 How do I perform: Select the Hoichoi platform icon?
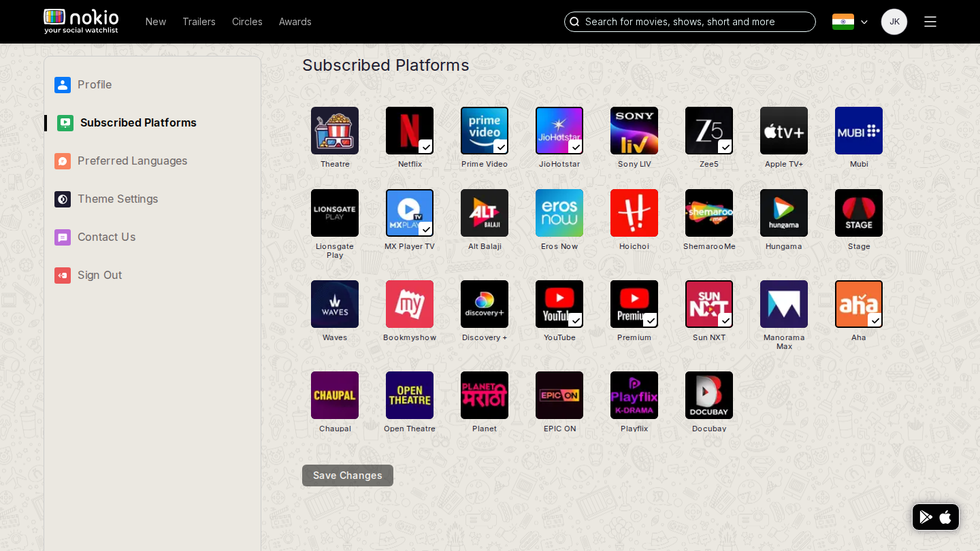(634, 213)
